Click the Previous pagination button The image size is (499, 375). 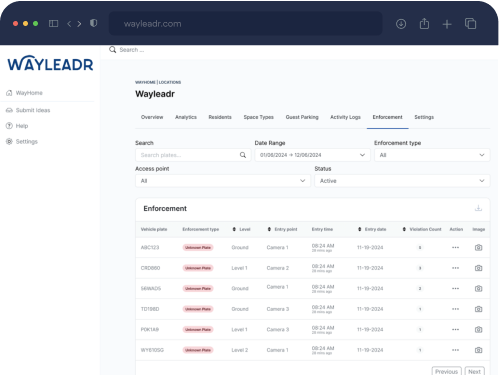pyautogui.click(x=446, y=371)
